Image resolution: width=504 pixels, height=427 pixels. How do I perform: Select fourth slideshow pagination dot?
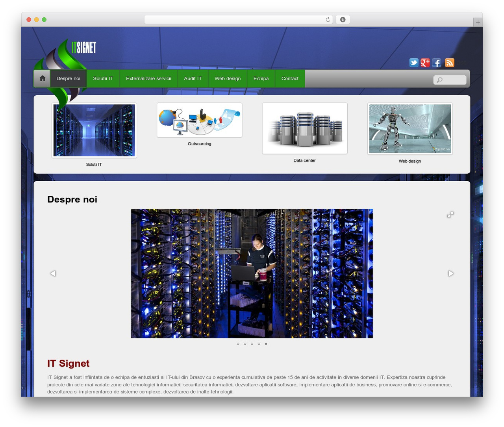tap(259, 344)
